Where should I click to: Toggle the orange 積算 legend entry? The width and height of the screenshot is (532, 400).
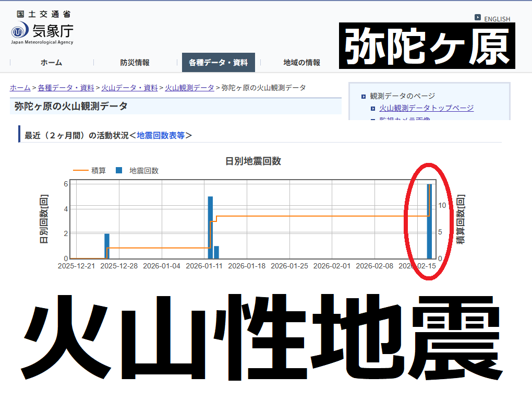click(90, 170)
